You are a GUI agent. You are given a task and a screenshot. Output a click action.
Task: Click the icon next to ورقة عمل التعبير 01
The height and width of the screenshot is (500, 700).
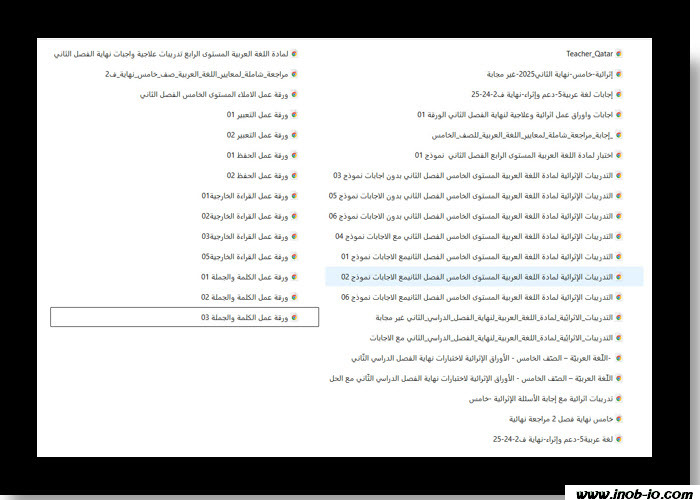pos(295,115)
